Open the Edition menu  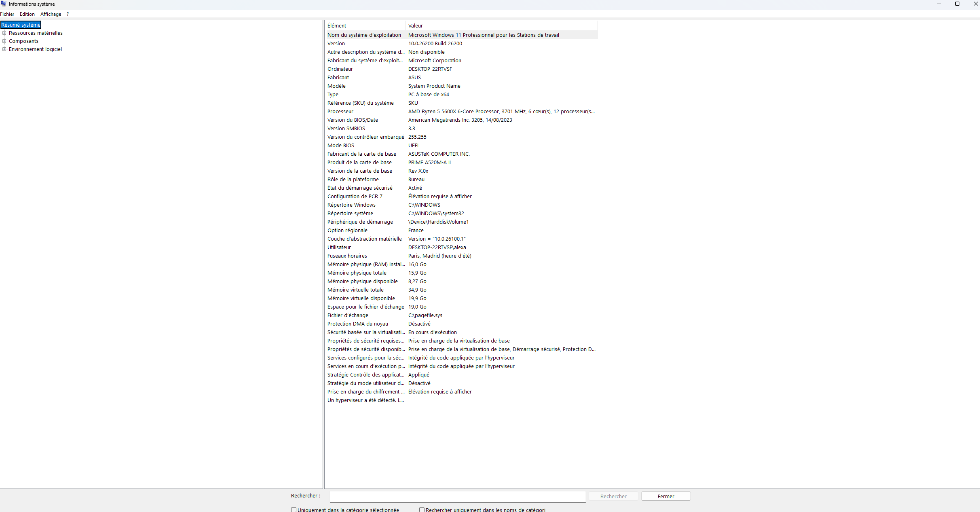pos(27,14)
